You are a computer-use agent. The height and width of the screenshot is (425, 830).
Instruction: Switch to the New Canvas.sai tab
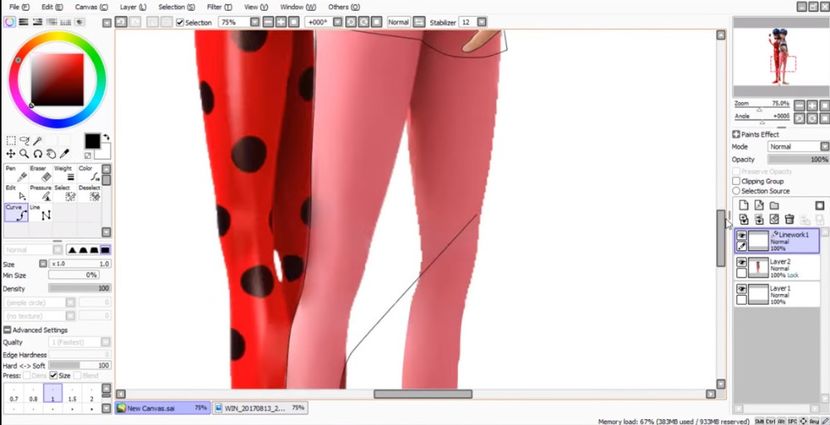tap(164, 408)
